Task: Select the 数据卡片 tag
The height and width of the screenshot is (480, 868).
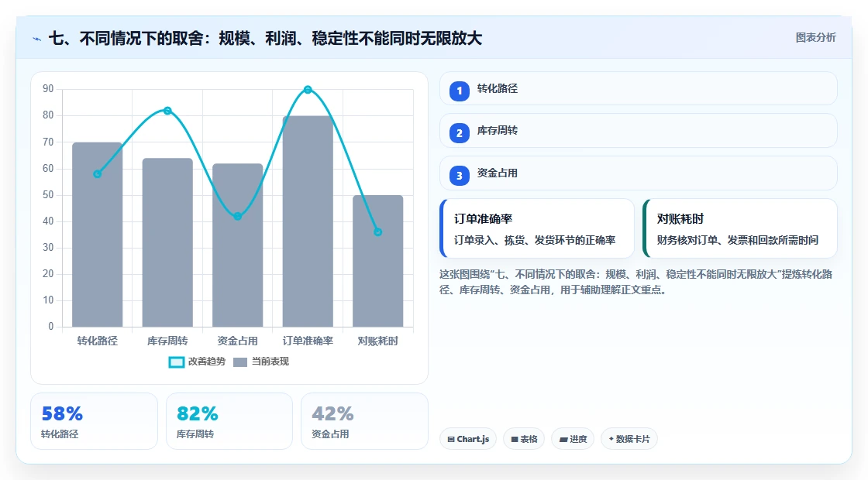Action: click(629, 439)
